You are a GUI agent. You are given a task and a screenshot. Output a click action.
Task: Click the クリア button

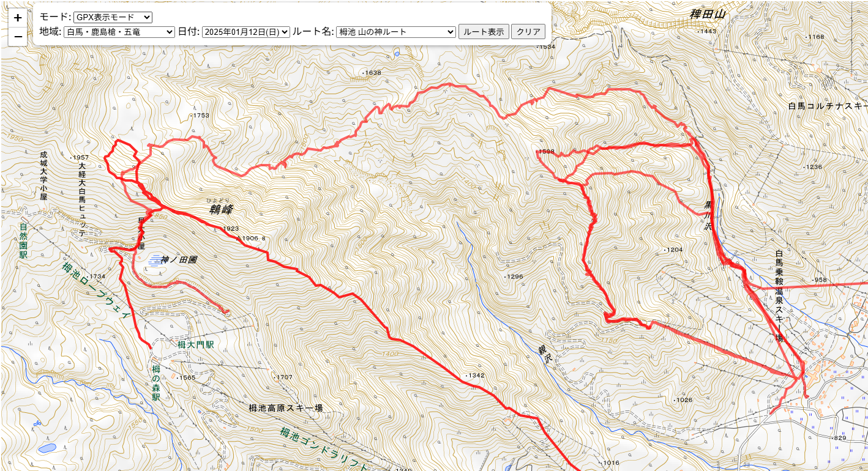tap(528, 32)
